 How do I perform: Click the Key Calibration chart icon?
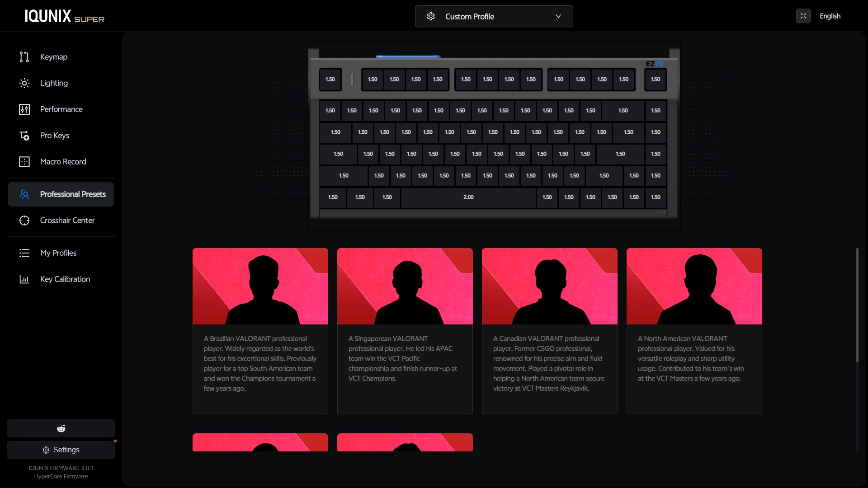(x=24, y=279)
